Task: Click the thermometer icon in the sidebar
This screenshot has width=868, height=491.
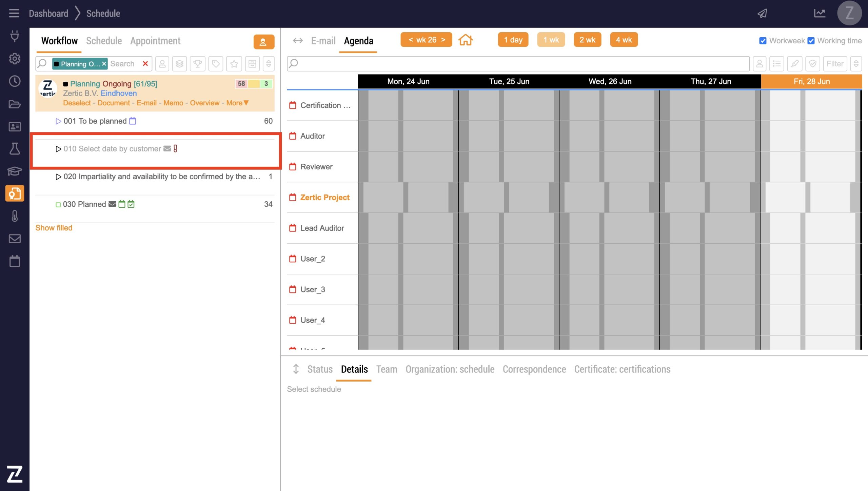Action: tap(15, 216)
